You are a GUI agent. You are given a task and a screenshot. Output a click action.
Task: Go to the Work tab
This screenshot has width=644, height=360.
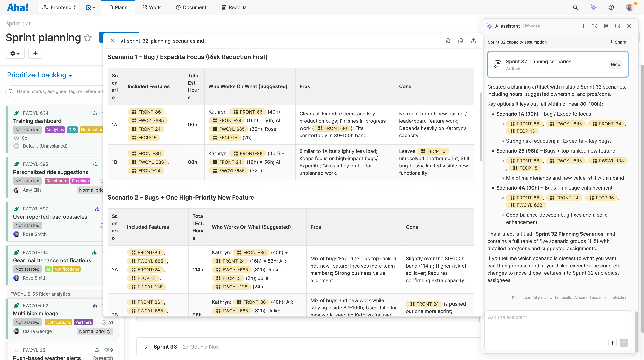pyautogui.click(x=152, y=7)
